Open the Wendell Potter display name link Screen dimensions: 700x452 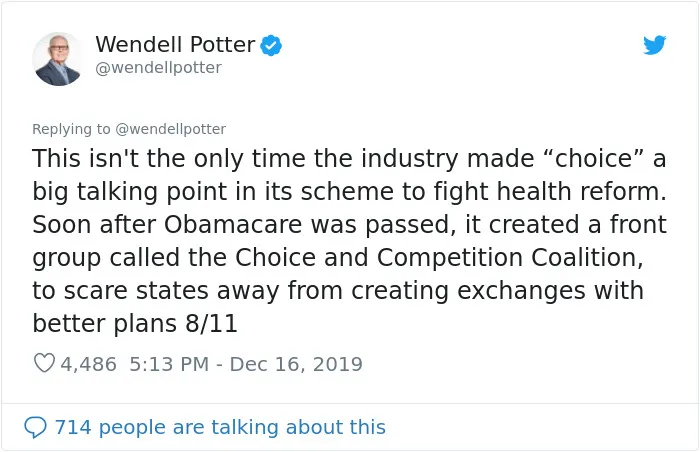coord(175,45)
